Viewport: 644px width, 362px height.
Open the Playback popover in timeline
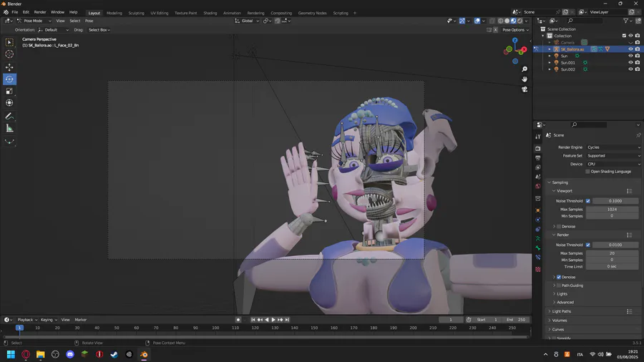pos(26,320)
